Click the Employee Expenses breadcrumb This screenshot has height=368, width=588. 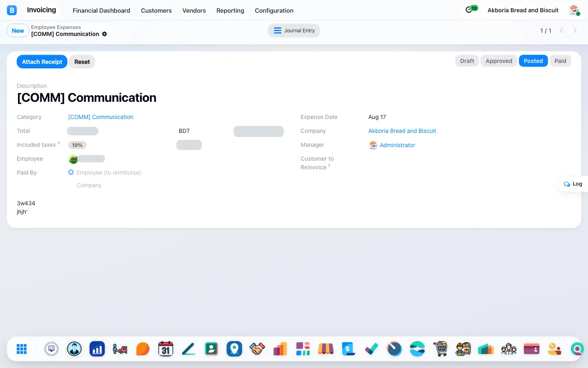[56, 27]
